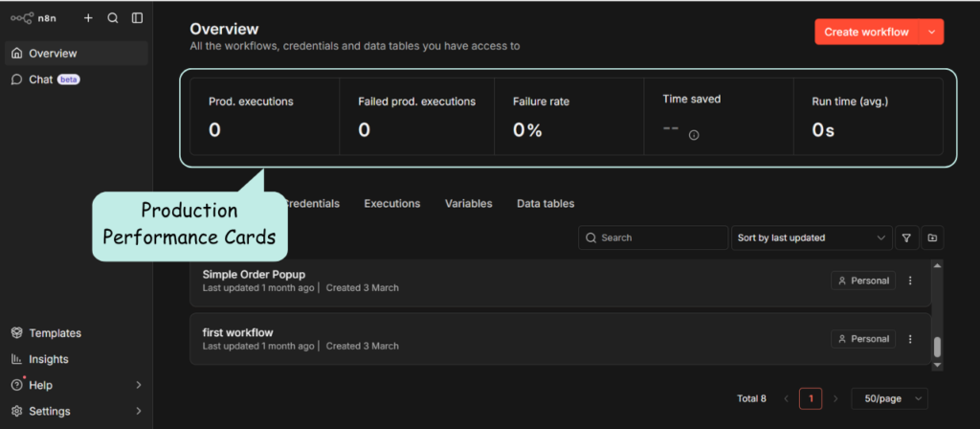Image resolution: width=980 pixels, height=429 pixels.
Task: Expand the Settings submenu in sidebar
Action: [138, 412]
